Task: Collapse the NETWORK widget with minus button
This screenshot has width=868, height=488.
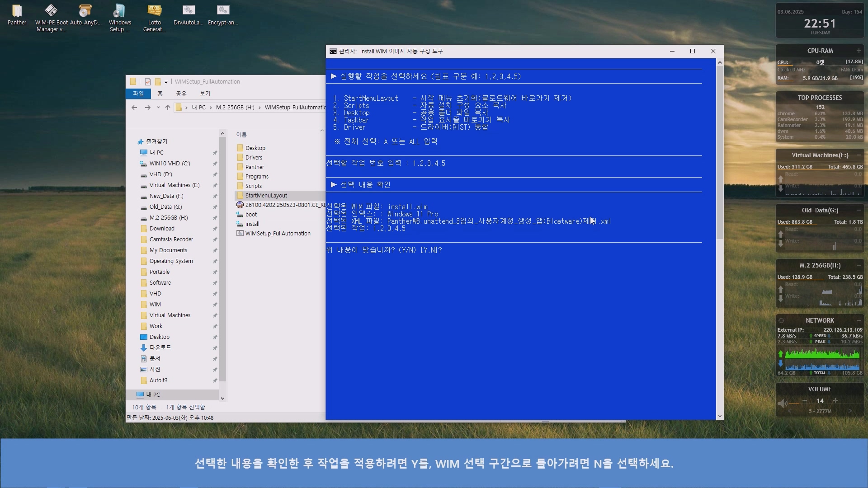Action: click(859, 320)
